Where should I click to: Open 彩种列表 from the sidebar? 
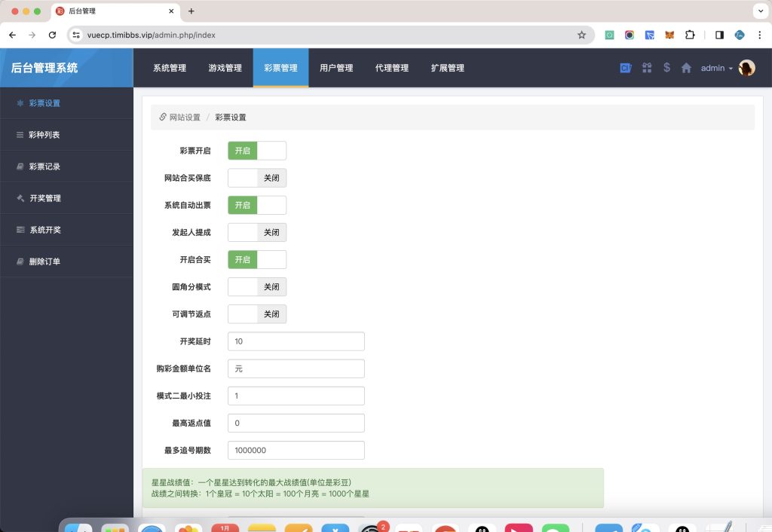click(x=45, y=135)
